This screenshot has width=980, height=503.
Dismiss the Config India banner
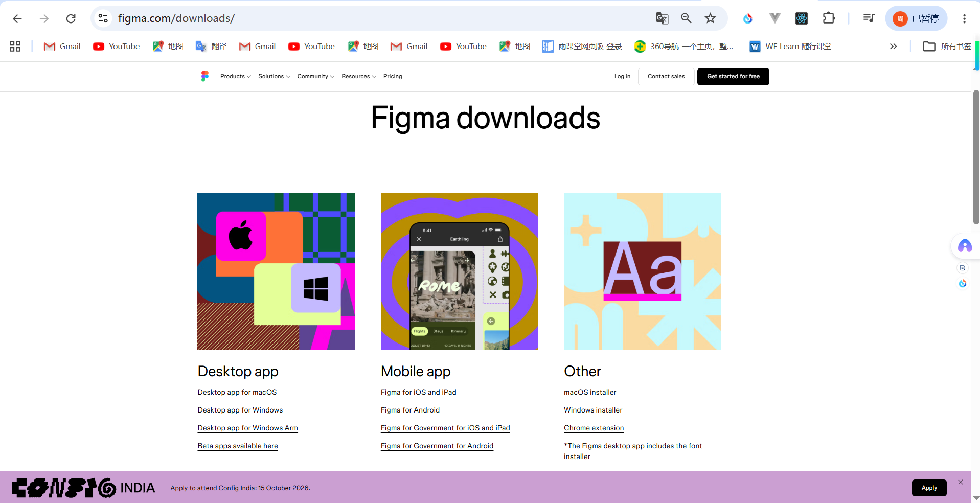[961, 482]
